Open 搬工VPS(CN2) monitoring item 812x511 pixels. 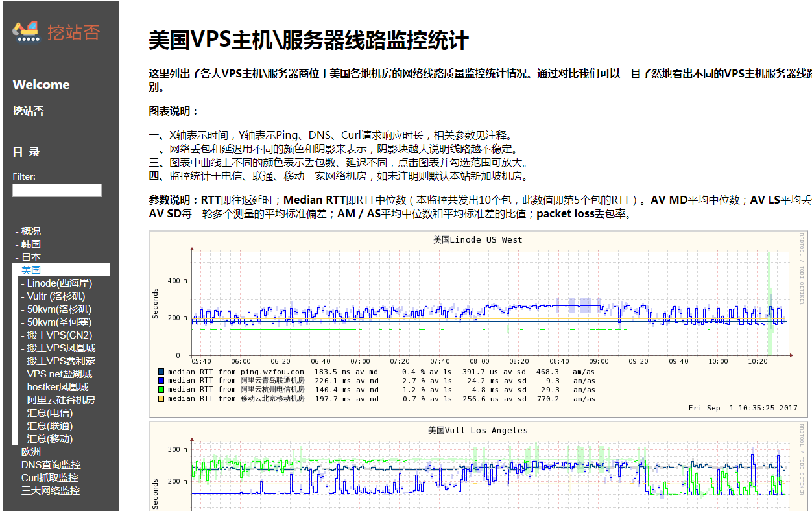59,335
